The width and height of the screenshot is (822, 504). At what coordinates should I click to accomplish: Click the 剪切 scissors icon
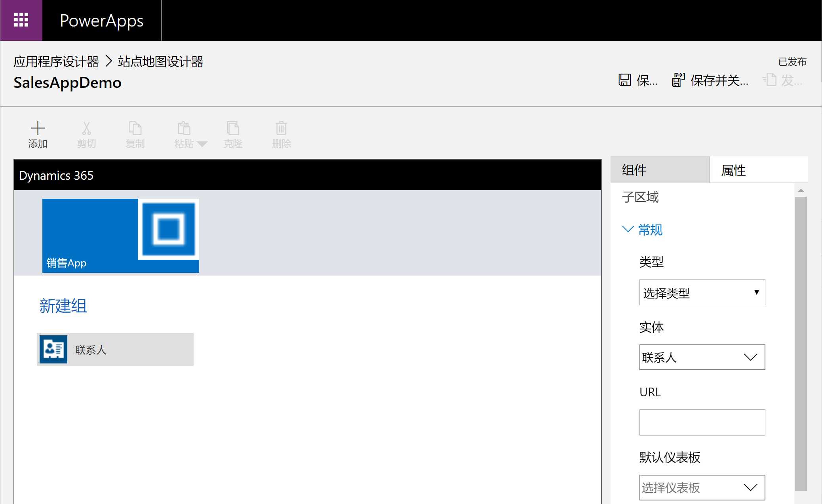[x=86, y=128]
